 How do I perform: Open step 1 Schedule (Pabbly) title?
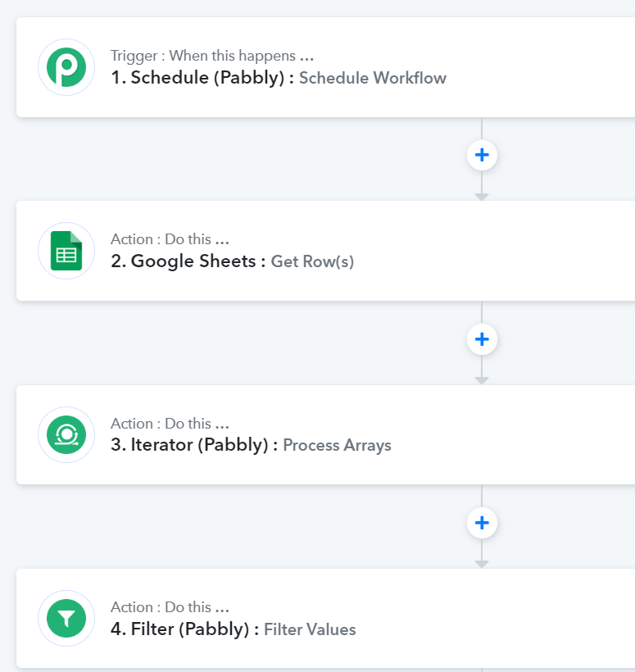click(x=202, y=78)
